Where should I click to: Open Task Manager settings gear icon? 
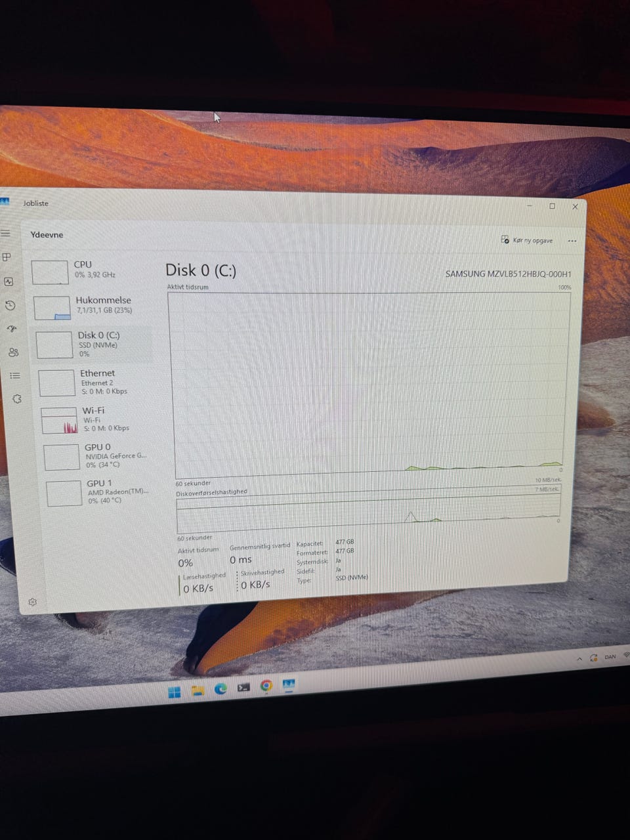[33, 602]
